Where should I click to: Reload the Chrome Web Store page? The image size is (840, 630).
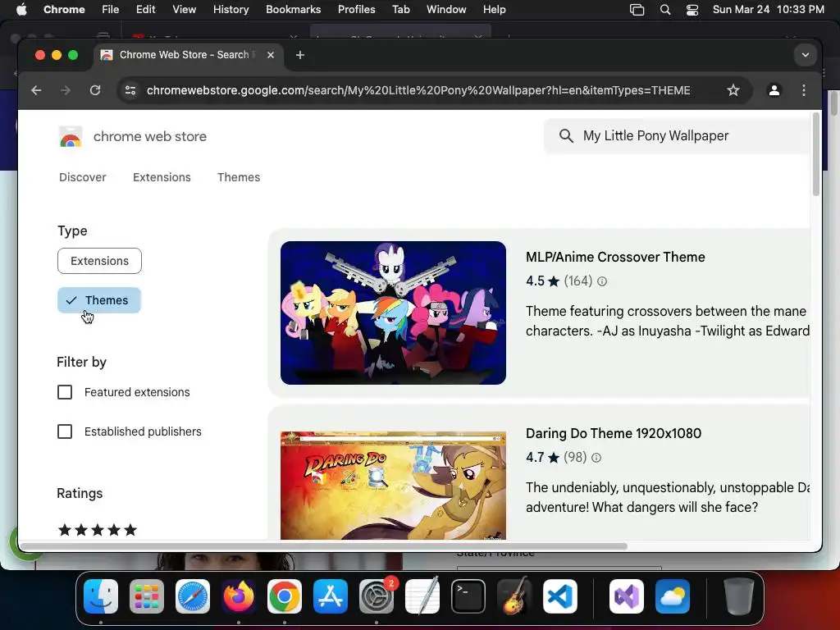tap(95, 90)
